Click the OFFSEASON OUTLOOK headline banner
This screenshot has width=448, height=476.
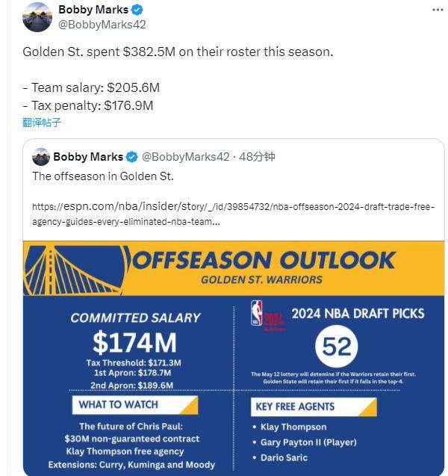pos(263,261)
